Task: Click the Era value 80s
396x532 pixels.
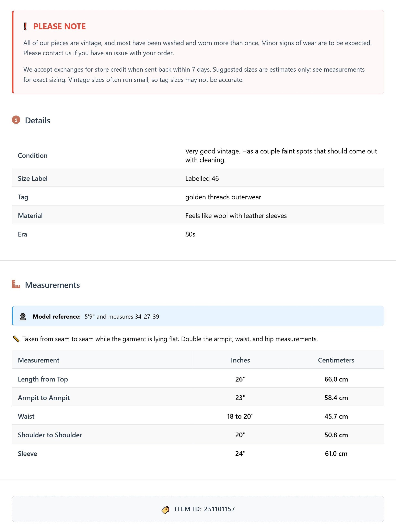Action: click(x=190, y=234)
